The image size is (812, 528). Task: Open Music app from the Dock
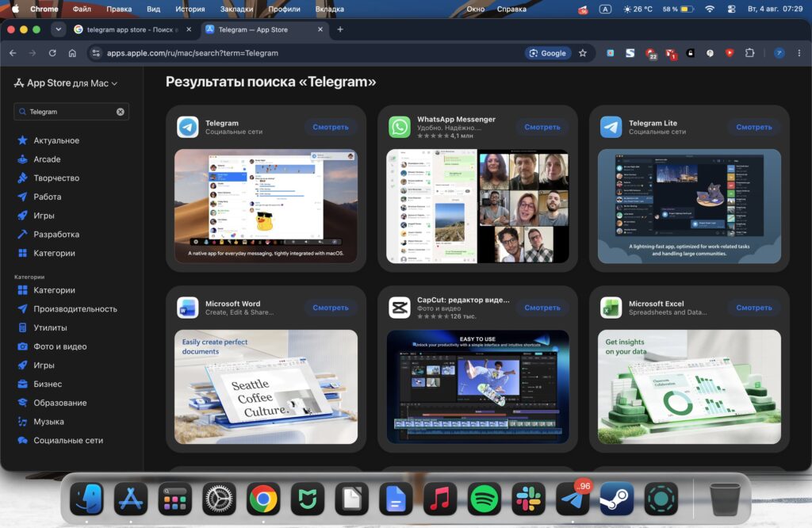[x=440, y=499]
